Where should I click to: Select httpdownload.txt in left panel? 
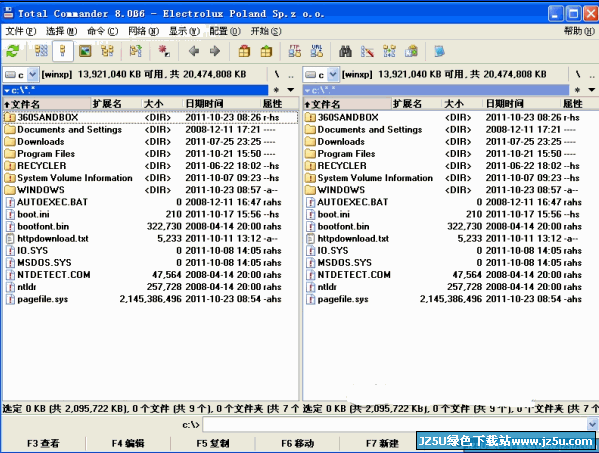pyautogui.click(x=151, y=238)
